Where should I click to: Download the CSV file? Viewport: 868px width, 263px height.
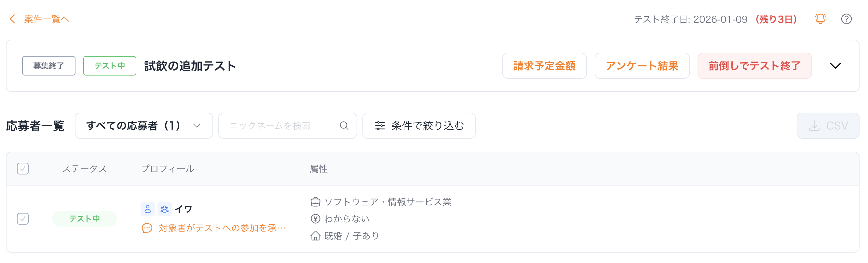point(828,126)
